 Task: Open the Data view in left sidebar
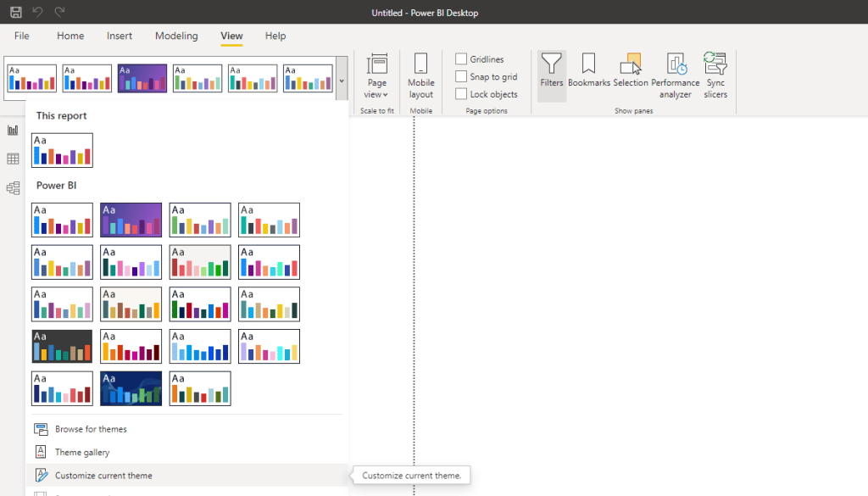[x=13, y=159]
